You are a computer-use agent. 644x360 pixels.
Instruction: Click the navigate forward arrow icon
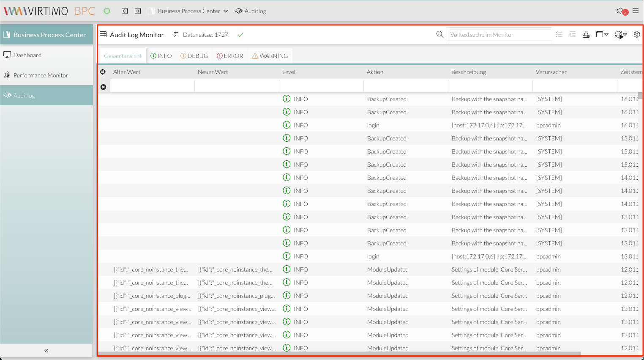[x=138, y=11]
